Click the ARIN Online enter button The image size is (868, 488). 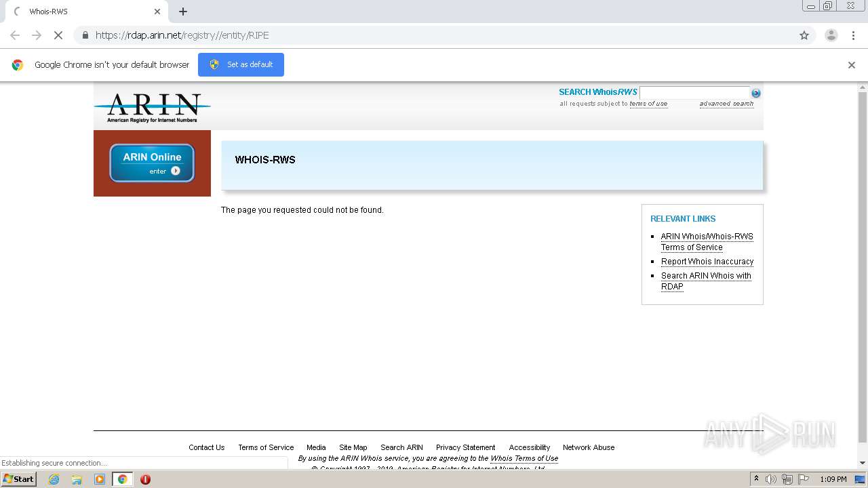[x=152, y=163]
